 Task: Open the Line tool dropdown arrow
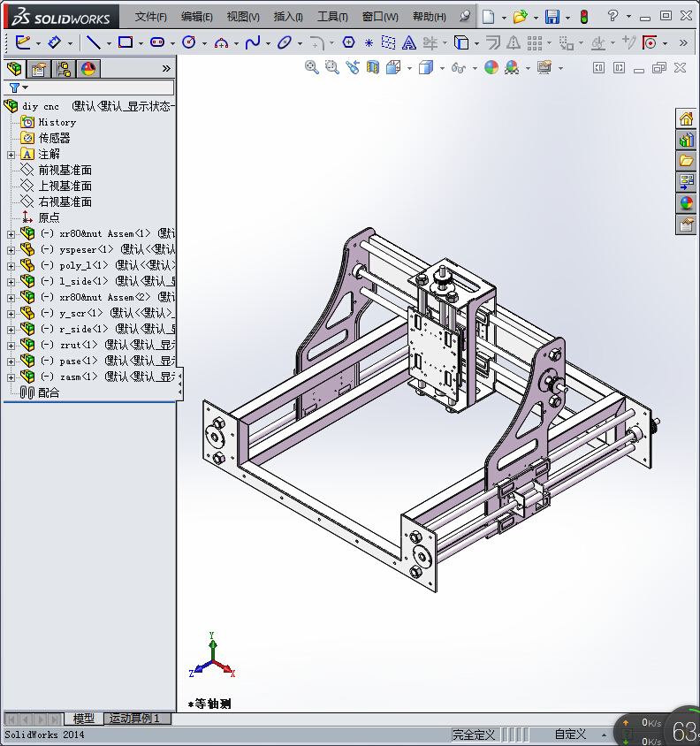[x=109, y=43]
